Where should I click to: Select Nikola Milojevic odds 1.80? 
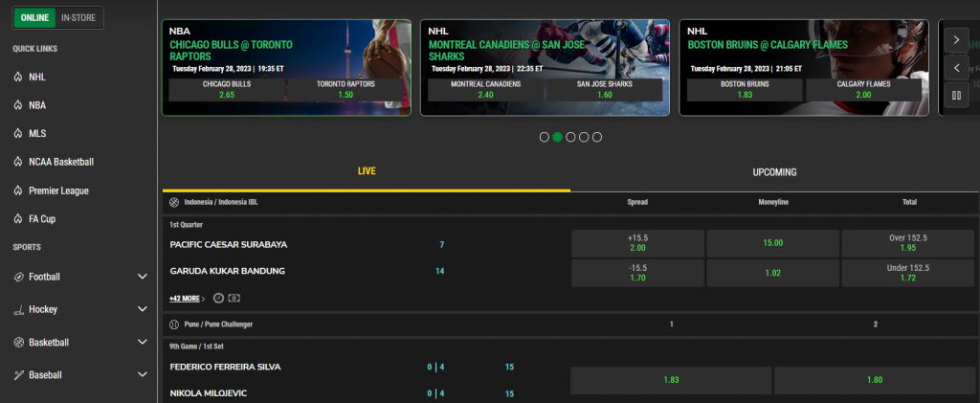(875, 380)
